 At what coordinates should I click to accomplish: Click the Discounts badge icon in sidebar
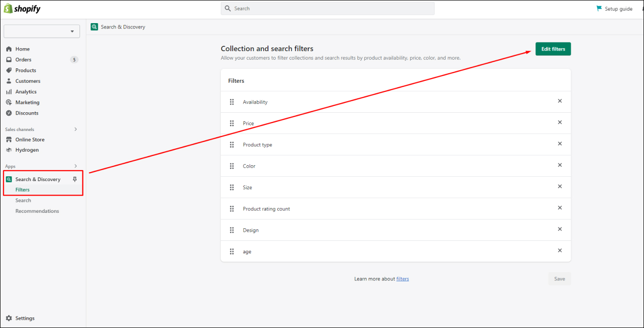[9, 113]
